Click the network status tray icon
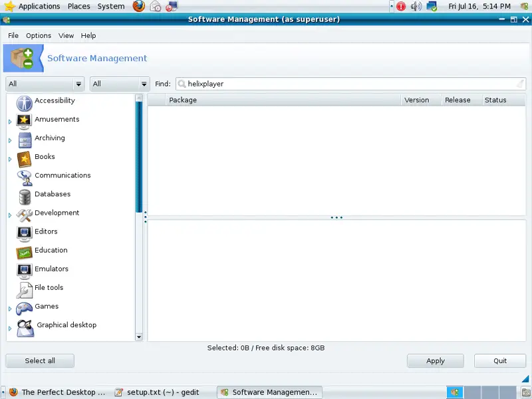532x399 pixels. pyautogui.click(x=432, y=6)
